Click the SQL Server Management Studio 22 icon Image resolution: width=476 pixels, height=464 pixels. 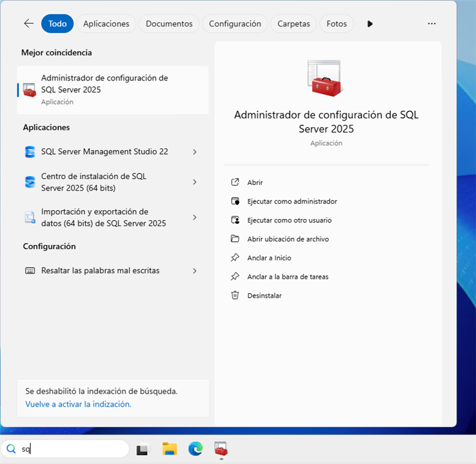[x=30, y=151]
